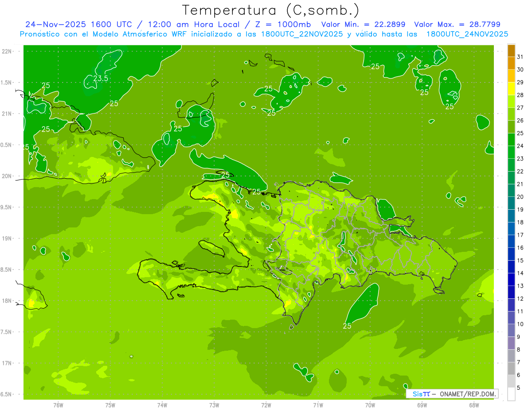Click the "18N" latitude axis label
This screenshot has width=532, height=411.
(7, 301)
